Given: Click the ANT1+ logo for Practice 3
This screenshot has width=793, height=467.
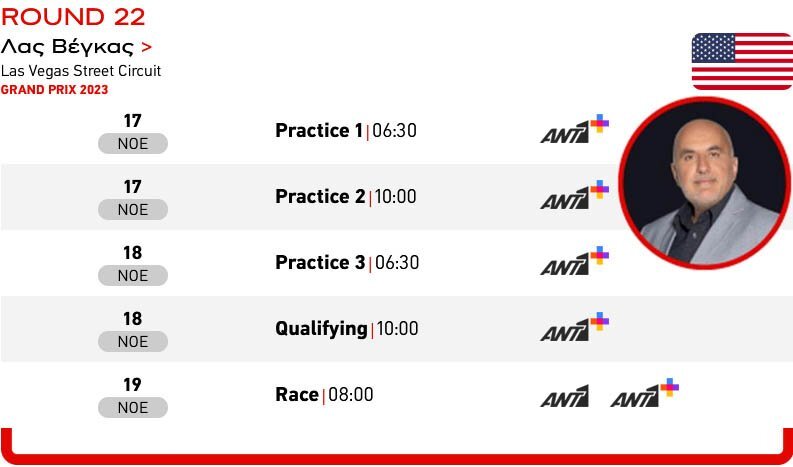Looking at the screenshot, I should pyautogui.click(x=575, y=261).
